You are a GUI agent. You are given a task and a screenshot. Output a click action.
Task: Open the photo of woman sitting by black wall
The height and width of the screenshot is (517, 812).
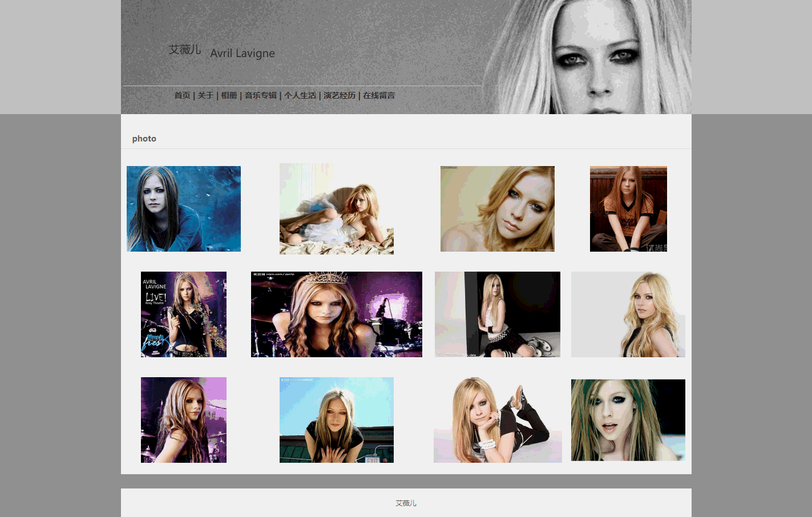click(x=498, y=314)
